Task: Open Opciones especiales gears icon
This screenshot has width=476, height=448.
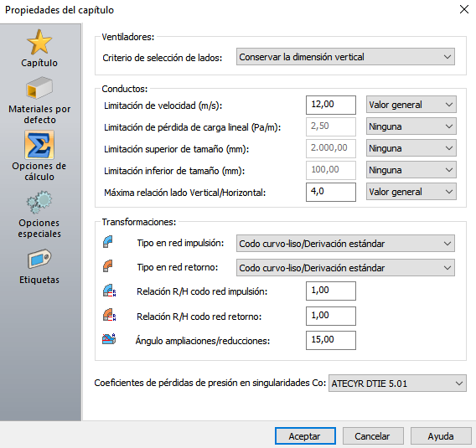Action: [39, 202]
